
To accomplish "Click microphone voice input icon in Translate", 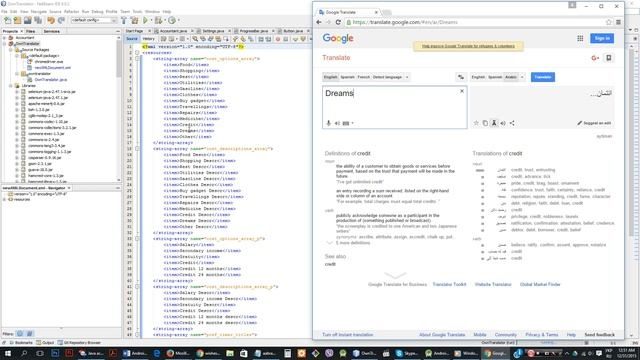I will 329,123.
